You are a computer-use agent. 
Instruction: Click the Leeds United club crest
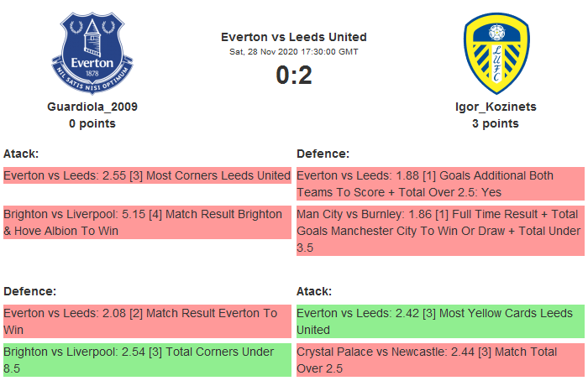point(495,52)
